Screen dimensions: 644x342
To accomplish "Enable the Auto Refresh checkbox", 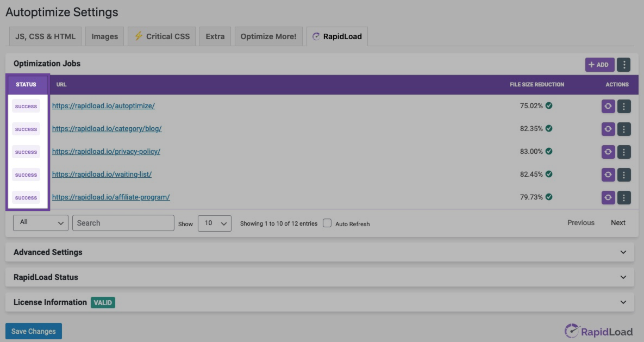I will coord(327,223).
